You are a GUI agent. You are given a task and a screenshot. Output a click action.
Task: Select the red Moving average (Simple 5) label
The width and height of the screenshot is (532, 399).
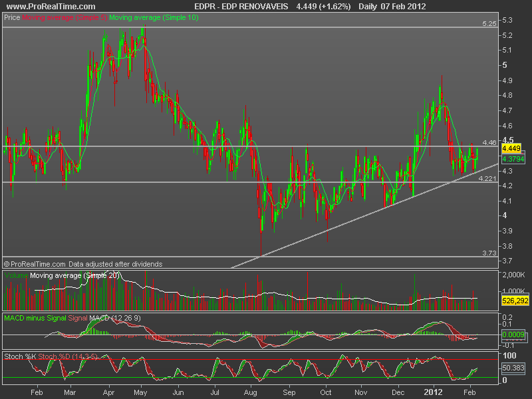point(65,17)
